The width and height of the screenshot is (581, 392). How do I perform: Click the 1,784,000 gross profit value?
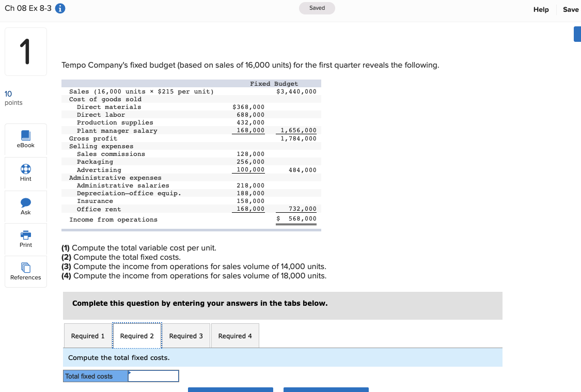pyautogui.click(x=299, y=138)
